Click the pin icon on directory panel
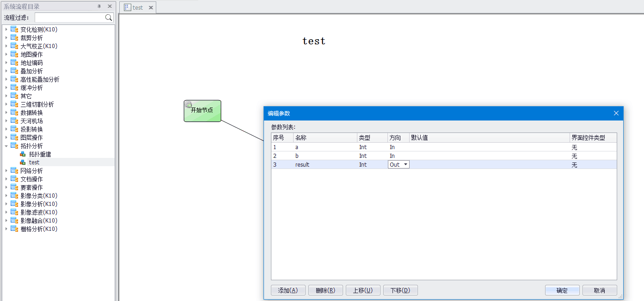This screenshot has width=644, height=301. pos(99,6)
